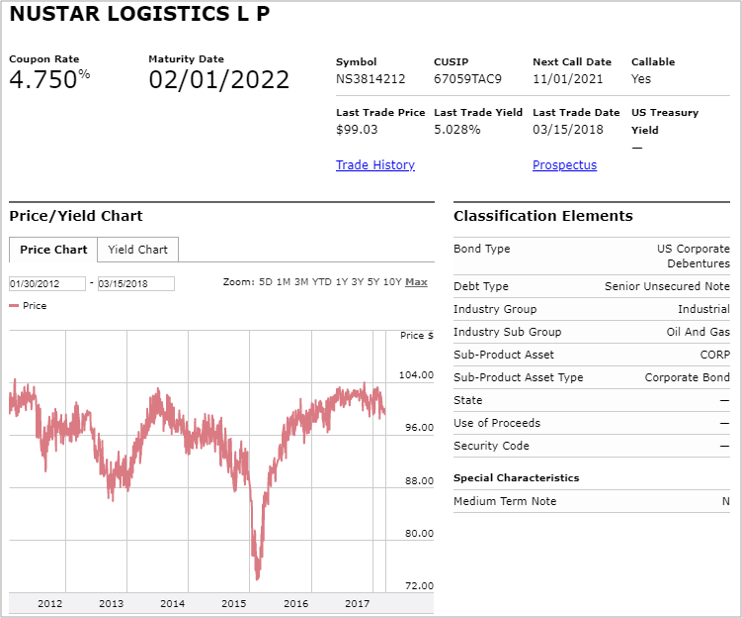This screenshot has width=742, height=618.
Task: Click the Industry Group value Industrial
Action: point(704,309)
